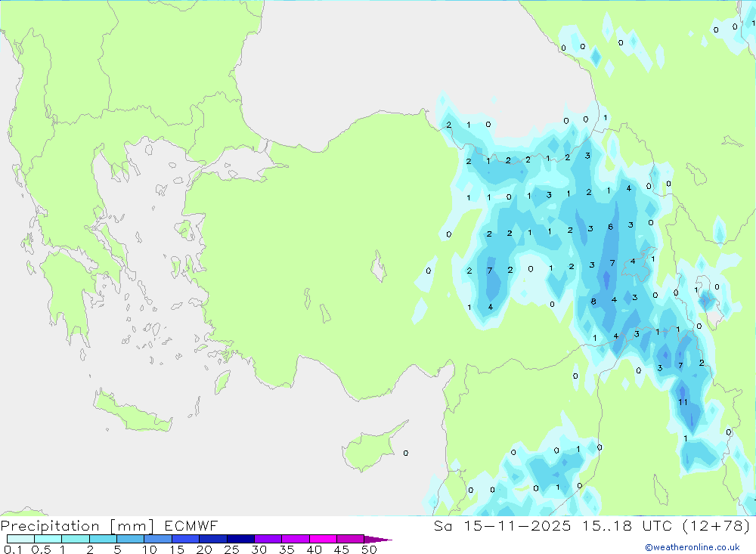The width and height of the screenshot is (756, 554).
Task: Click the '40' legend scale label
Action: [314, 549]
